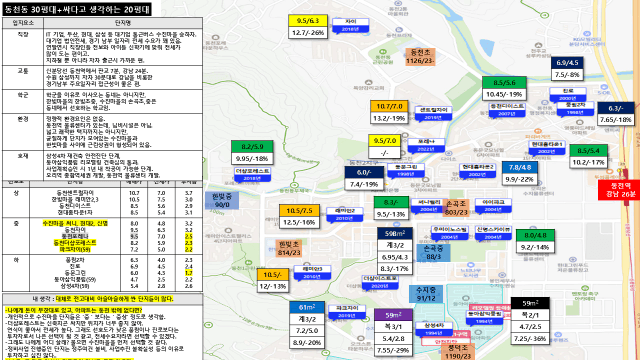The width and height of the screenshot is (640, 360).
Task: Click the blue 7.8/4.8 price box
Action: point(520,167)
